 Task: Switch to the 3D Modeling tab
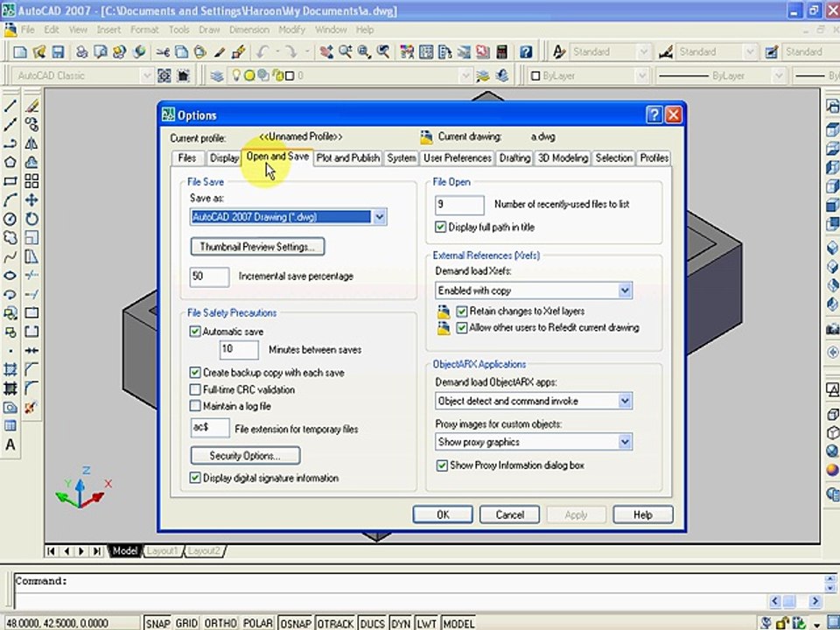click(x=563, y=158)
